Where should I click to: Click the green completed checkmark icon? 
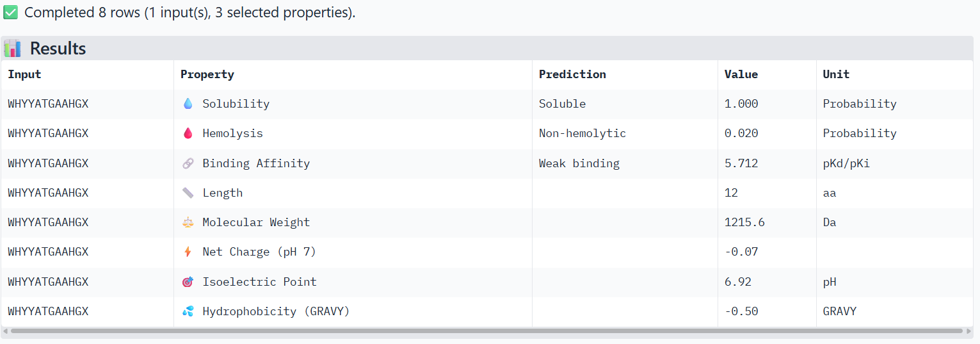pos(11,13)
